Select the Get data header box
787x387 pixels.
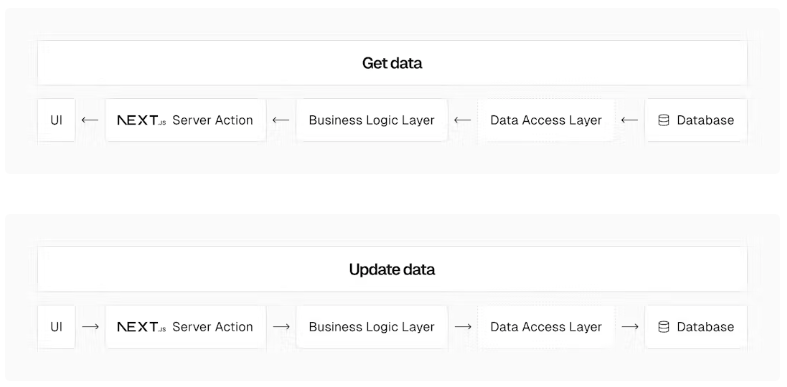[392, 63]
